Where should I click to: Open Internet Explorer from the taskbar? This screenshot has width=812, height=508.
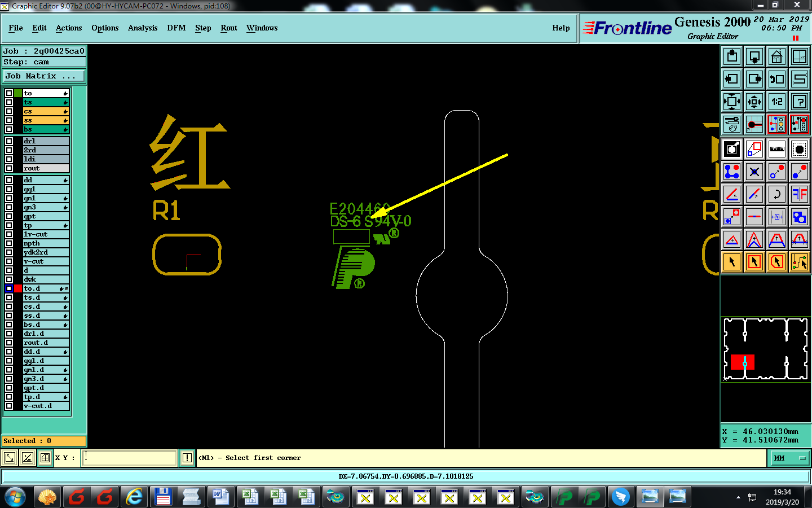134,497
